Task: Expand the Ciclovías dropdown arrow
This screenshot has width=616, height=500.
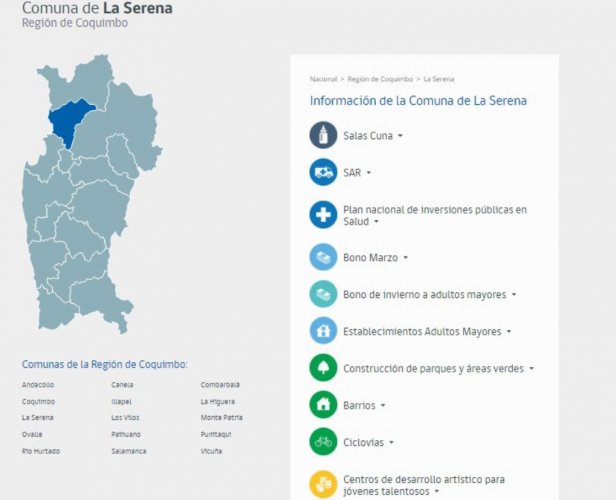Action: [391, 442]
